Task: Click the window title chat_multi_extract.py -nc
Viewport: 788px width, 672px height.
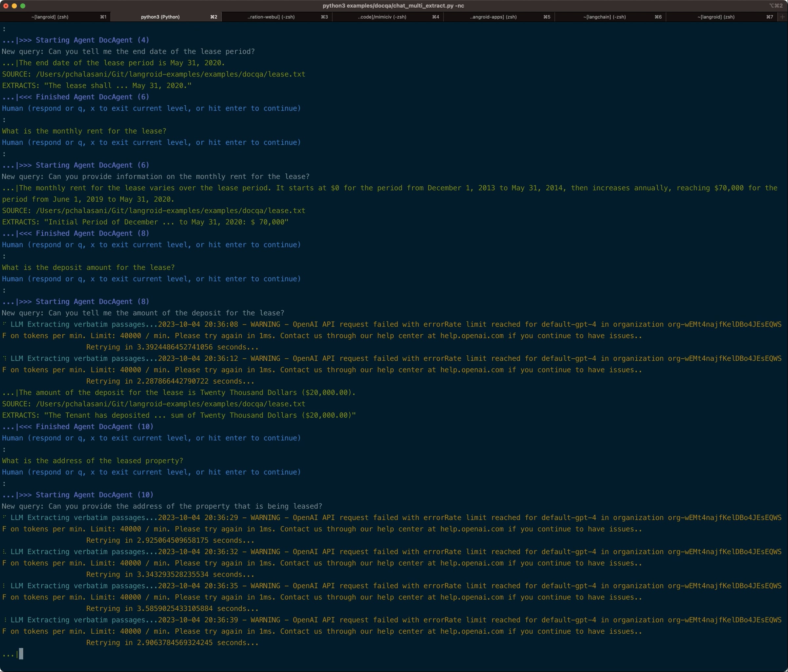Action: pyautogui.click(x=393, y=6)
